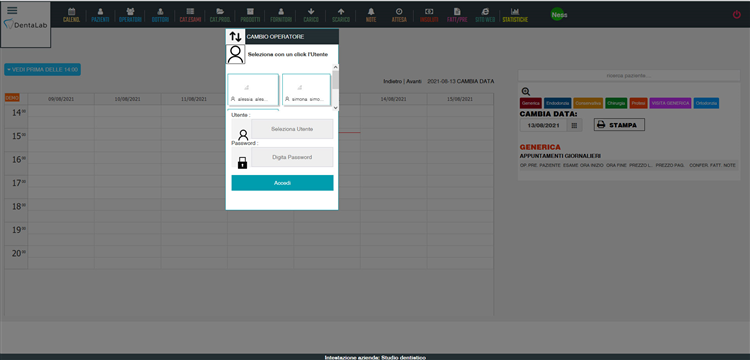Open the NOTE bell section
The height and width of the screenshot is (360, 750).
[x=371, y=15]
